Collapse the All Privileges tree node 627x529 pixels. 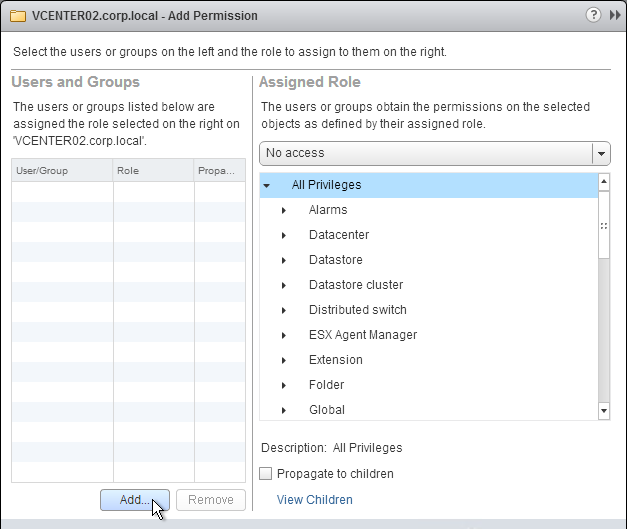(x=267, y=185)
